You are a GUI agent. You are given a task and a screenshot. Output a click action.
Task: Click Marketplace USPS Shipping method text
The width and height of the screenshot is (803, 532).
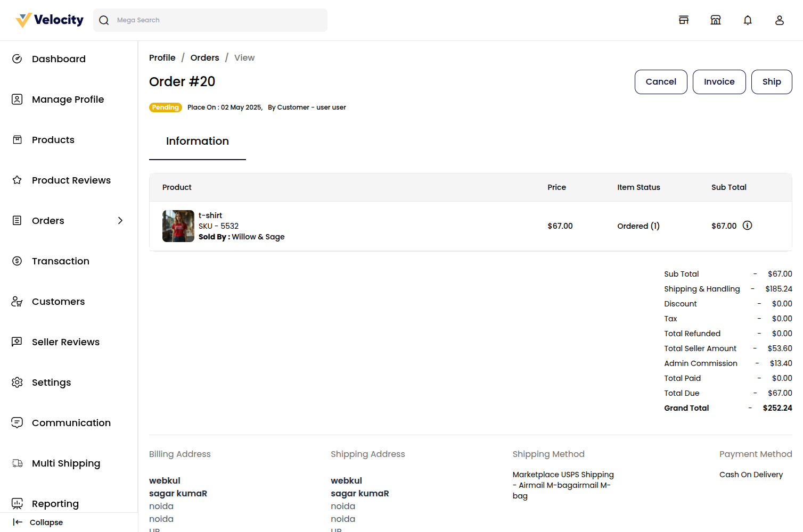click(x=563, y=485)
